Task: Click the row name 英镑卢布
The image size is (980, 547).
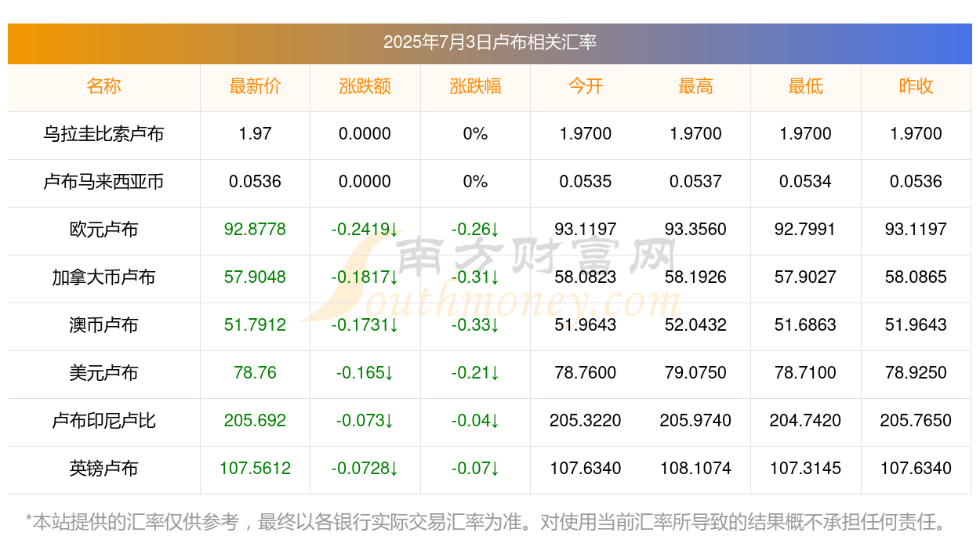Action: pyautogui.click(x=103, y=469)
